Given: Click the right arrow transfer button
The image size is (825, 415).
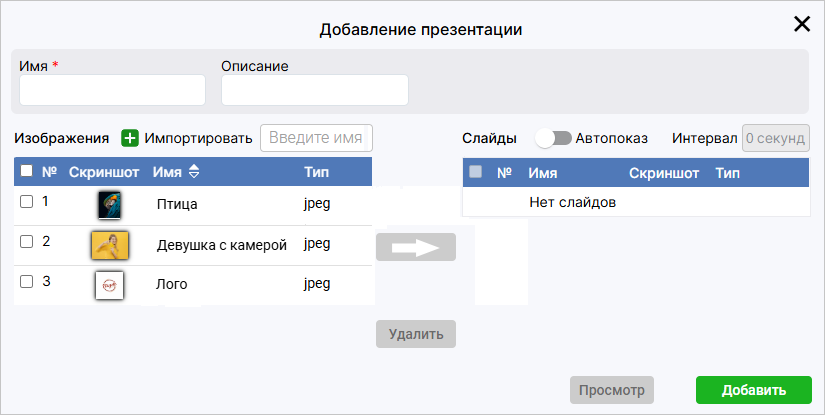Looking at the screenshot, I should [x=416, y=247].
